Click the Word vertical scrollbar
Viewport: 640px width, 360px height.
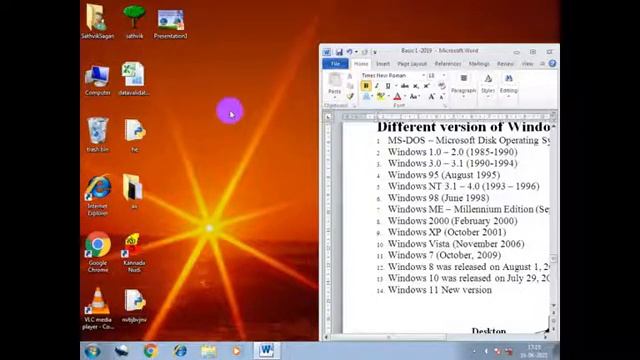(x=553, y=214)
